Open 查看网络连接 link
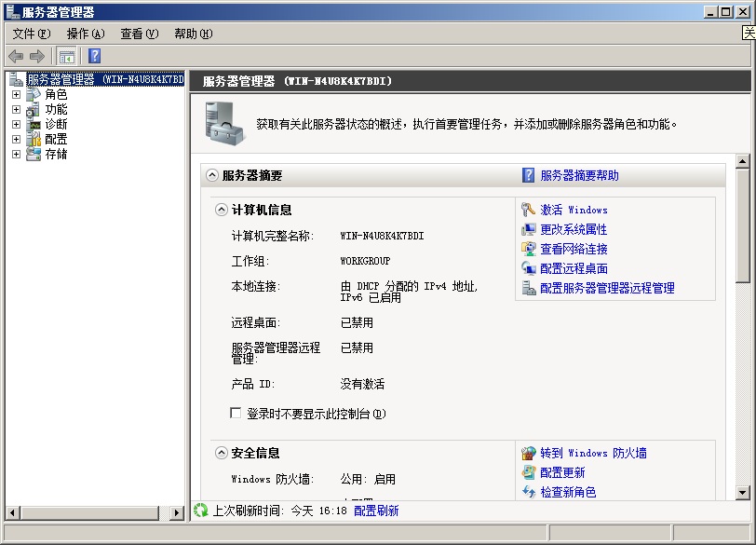This screenshot has height=545, width=756. pyautogui.click(x=574, y=249)
